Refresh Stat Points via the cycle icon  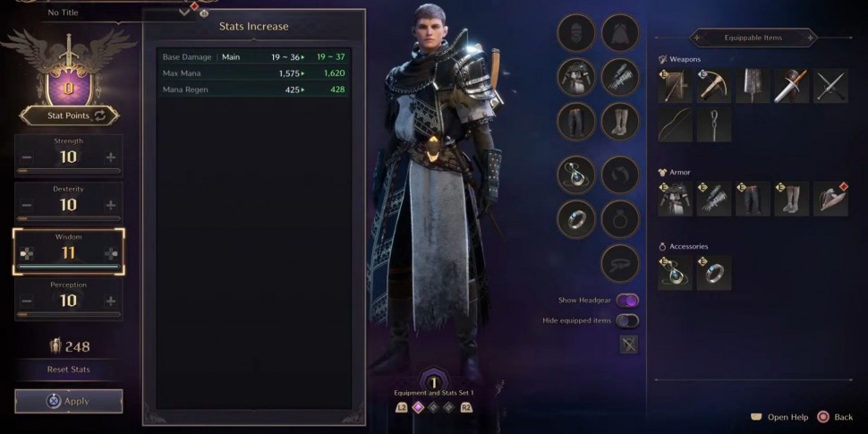100,115
